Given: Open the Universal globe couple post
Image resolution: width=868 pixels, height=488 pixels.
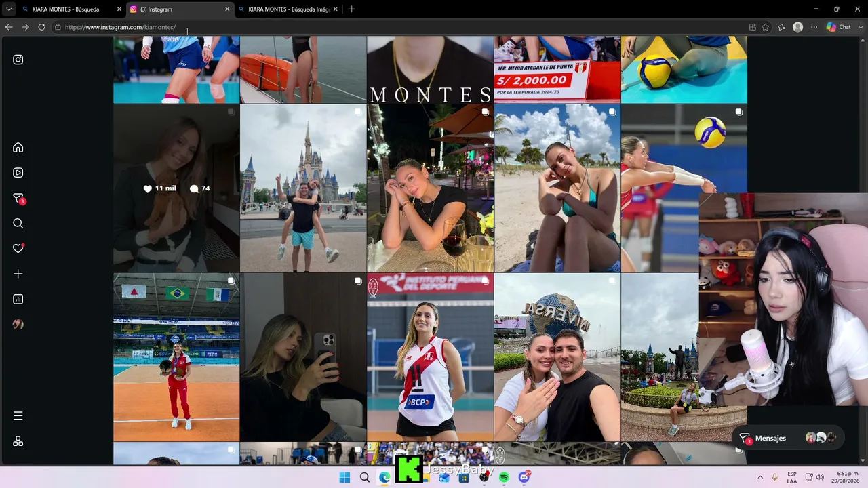Looking at the screenshot, I should 557,357.
